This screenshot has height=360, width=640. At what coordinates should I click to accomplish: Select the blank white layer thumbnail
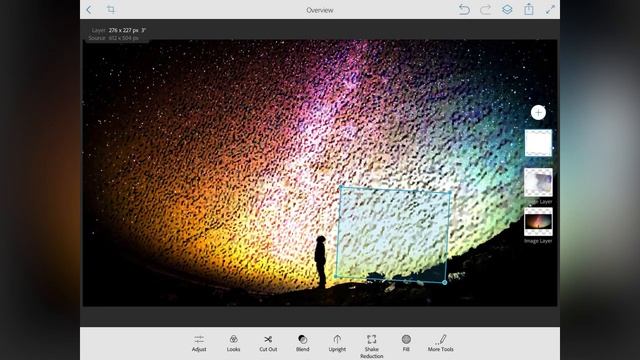538,143
